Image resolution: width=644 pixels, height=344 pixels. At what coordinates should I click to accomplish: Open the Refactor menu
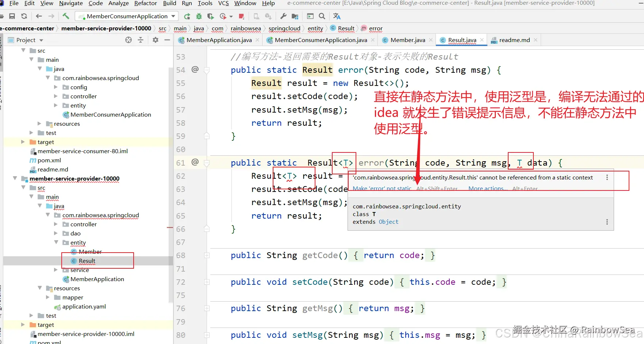pos(146,3)
